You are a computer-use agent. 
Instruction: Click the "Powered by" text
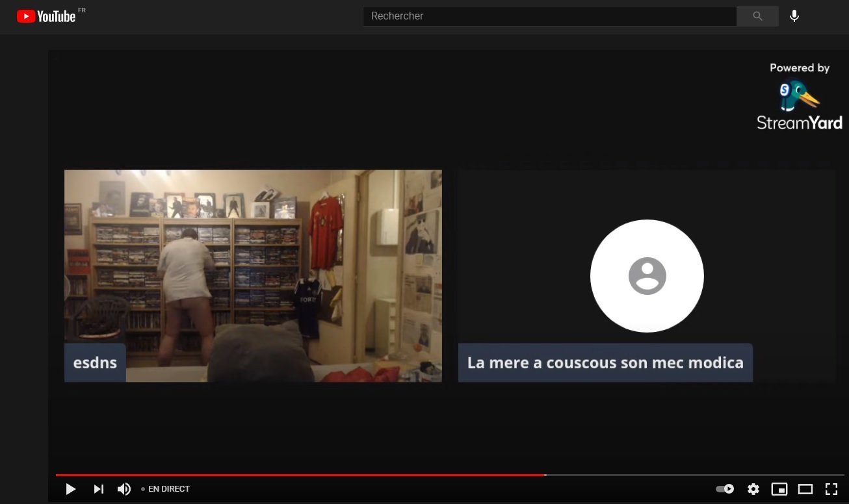coord(800,68)
